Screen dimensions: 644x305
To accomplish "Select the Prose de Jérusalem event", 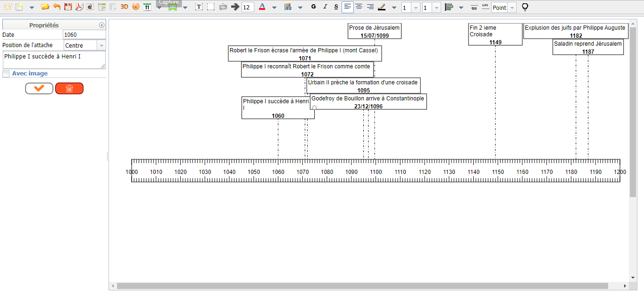I will [375, 31].
